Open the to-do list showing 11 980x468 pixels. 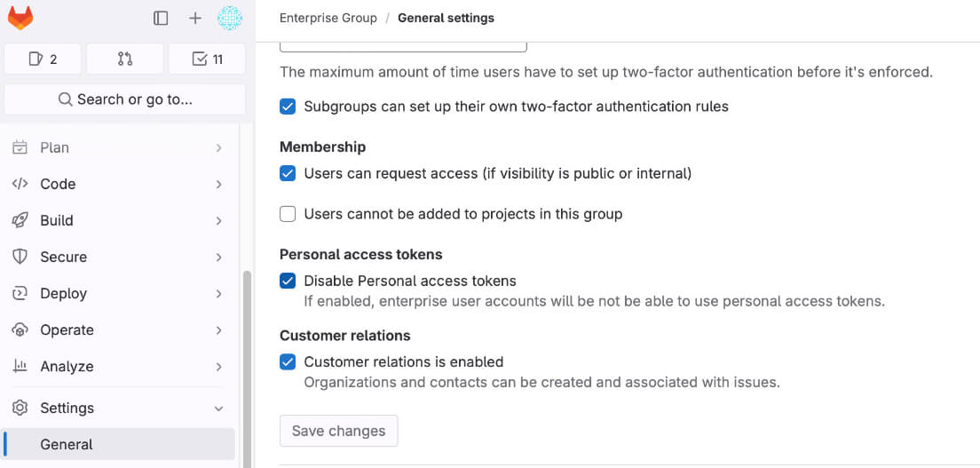[207, 59]
